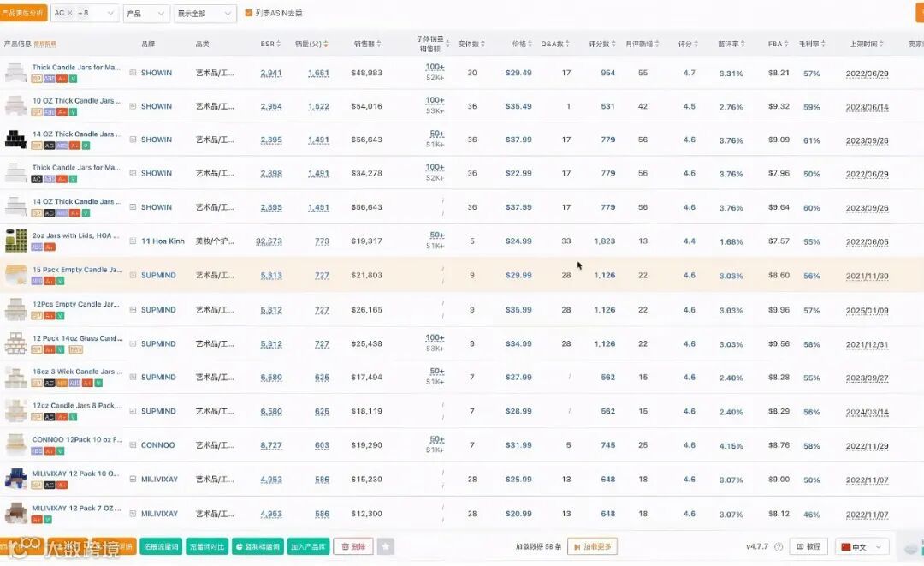The image size is (924, 566).
Task: Sort by 毛利率 column arrows
Action: 823,44
